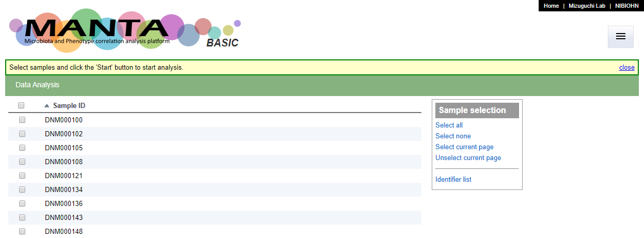This screenshot has width=644, height=238.
Task: Sort by the Sample ID column header
Action: coord(69,106)
